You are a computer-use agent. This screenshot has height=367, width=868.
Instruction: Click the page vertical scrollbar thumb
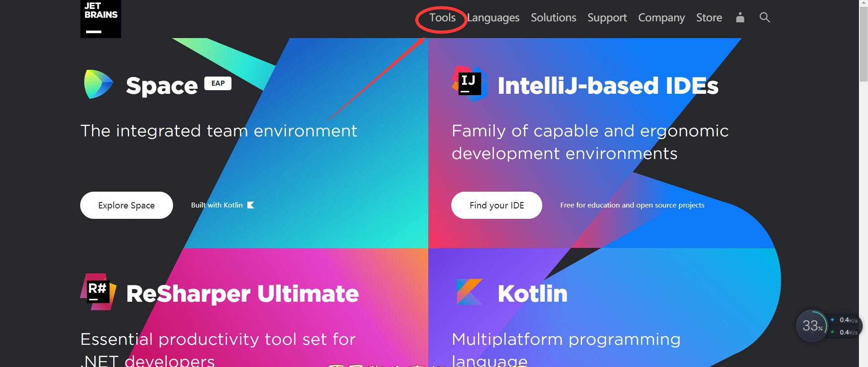point(863,44)
